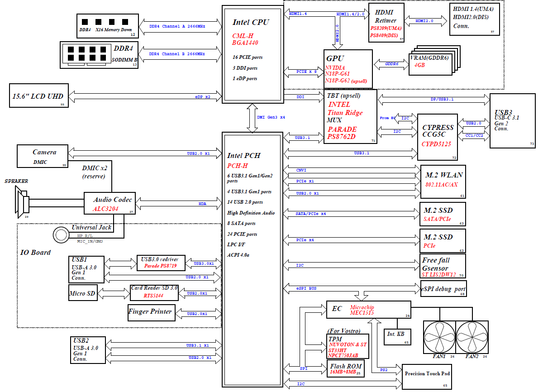
Task: Select the 15.6" LCD UHD block
Action: tap(39, 95)
